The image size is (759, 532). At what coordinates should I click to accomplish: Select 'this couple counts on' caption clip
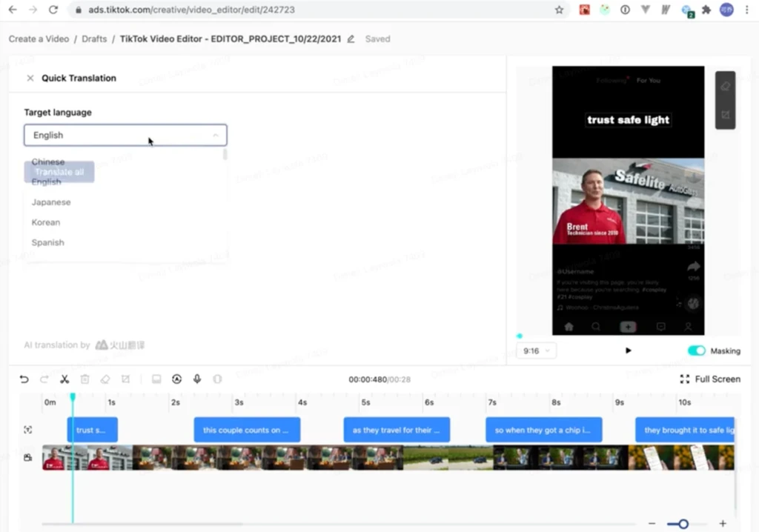[247, 430]
